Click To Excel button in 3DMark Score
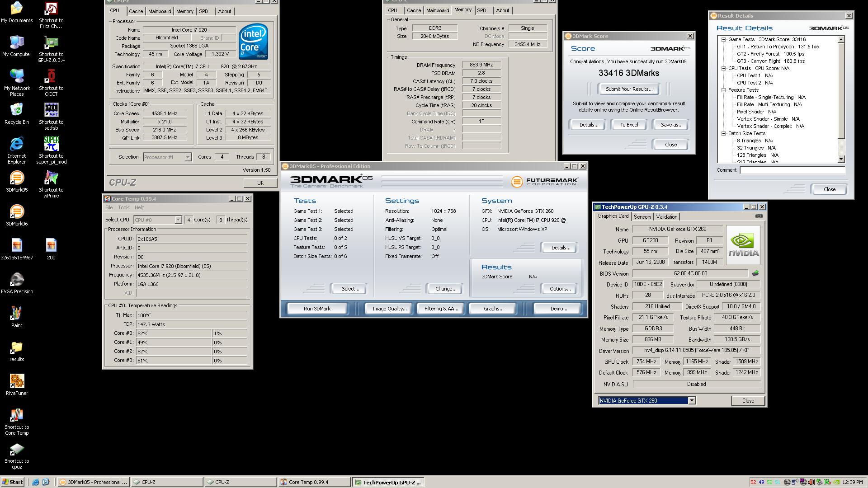868x488 pixels. tap(629, 125)
